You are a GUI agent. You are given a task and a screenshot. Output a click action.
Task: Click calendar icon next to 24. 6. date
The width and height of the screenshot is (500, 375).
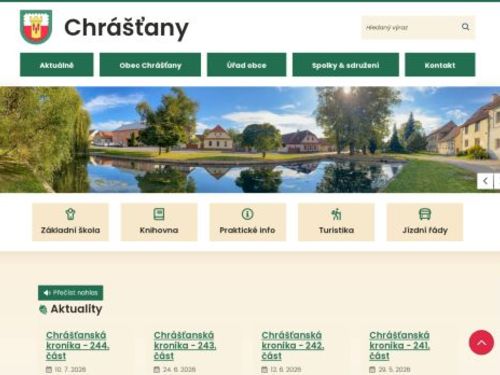(157, 369)
